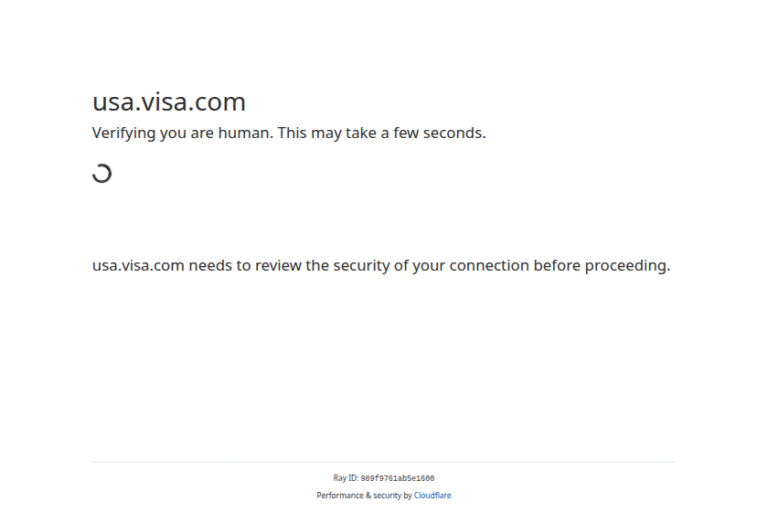Click usa.visa.com in the security review sentence

pyautogui.click(x=138, y=266)
